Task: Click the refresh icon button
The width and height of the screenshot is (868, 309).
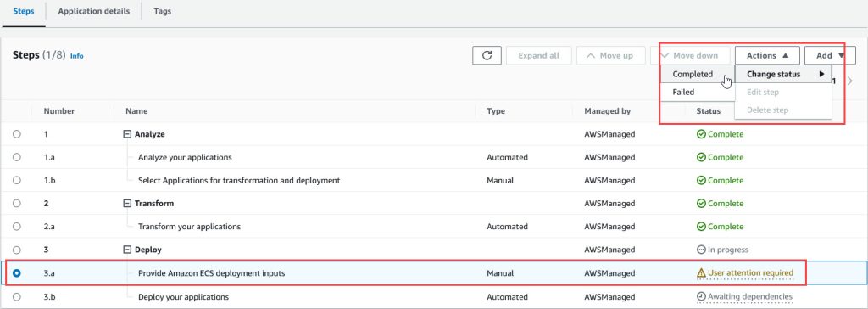Action: pyautogui.click(x=487, y=55)
